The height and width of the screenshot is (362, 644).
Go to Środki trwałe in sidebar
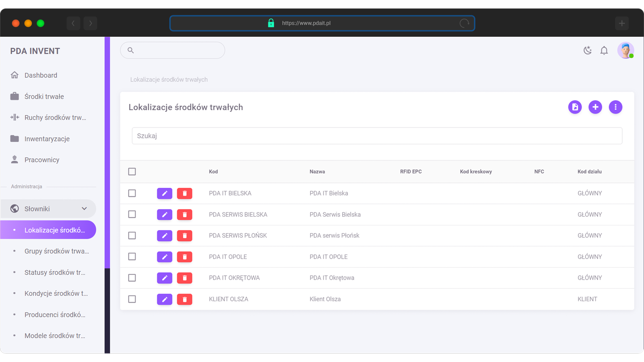tap(44, 97)
